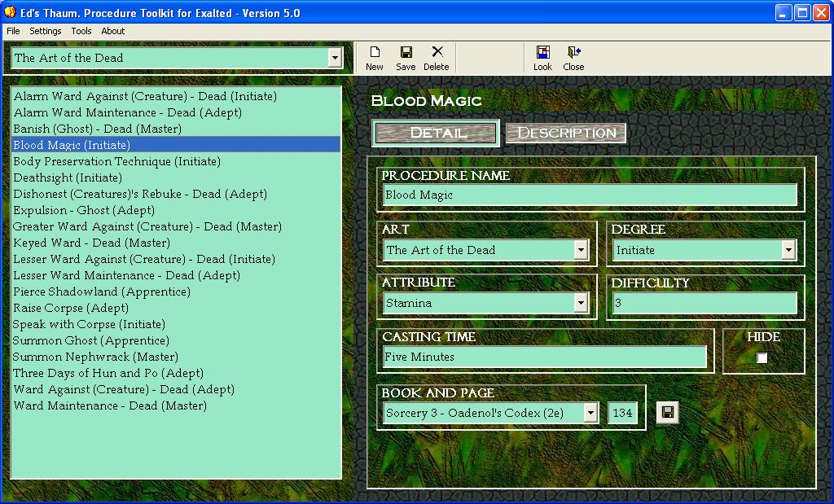
Task: Select Speak with Corpse (Initiate)
Action: click(x=176, y=324)
